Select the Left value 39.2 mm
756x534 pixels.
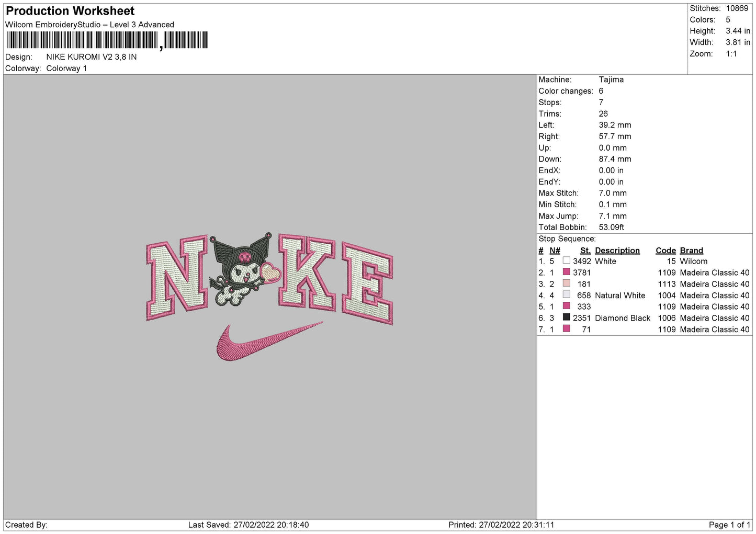coord(615,125)
